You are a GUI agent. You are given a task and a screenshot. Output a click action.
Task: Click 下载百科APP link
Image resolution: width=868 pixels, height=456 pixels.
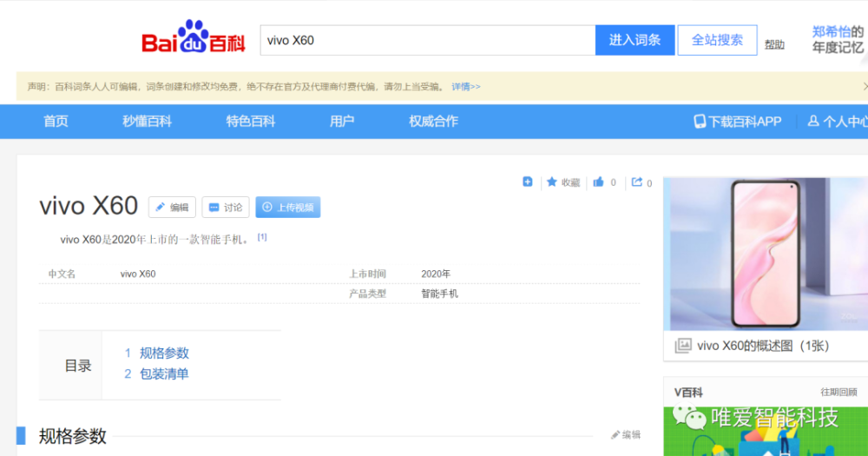point(737,122)
